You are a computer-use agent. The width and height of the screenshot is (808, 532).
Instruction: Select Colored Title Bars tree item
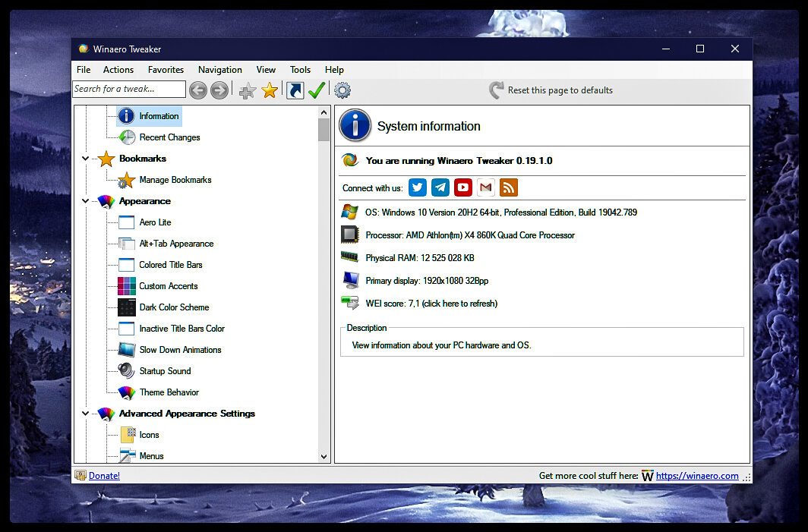tap(171, 265)
